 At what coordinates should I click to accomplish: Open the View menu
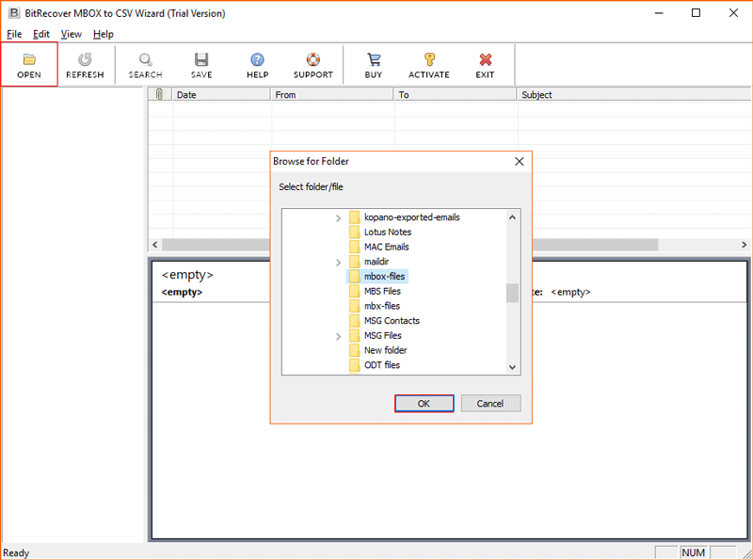click(72, 34)
